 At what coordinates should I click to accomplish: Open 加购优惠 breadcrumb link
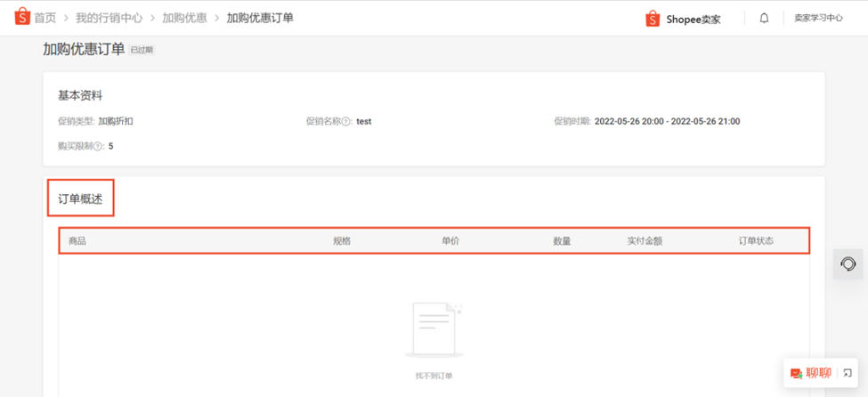pyautogui.click(x=184, y=19)
